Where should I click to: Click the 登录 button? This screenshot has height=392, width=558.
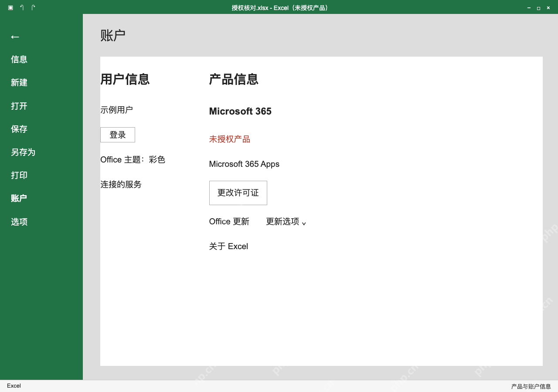(118, 135)
